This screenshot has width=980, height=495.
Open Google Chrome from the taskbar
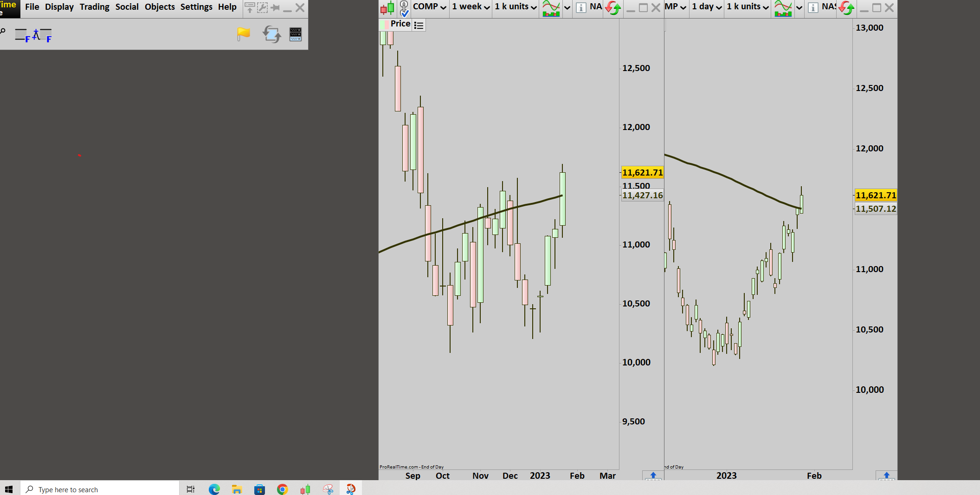[282, 489]
